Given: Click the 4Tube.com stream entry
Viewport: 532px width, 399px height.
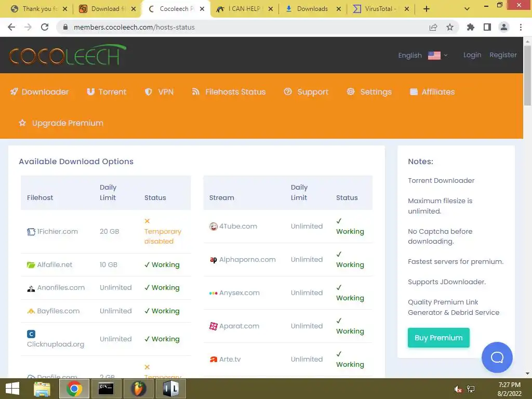Looking at the screenshot, I should pyautogui.click(x=233, y=227).
